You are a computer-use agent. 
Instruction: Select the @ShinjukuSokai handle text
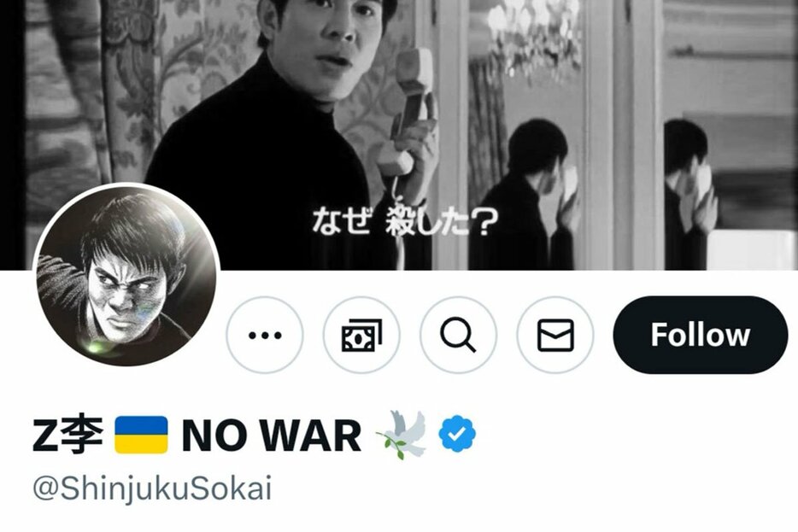[152, 488]
